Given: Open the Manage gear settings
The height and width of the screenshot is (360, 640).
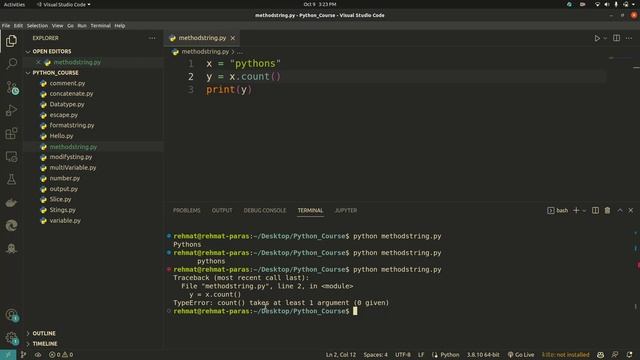Looking at the screenshot, I should click(x=11, y=338).
